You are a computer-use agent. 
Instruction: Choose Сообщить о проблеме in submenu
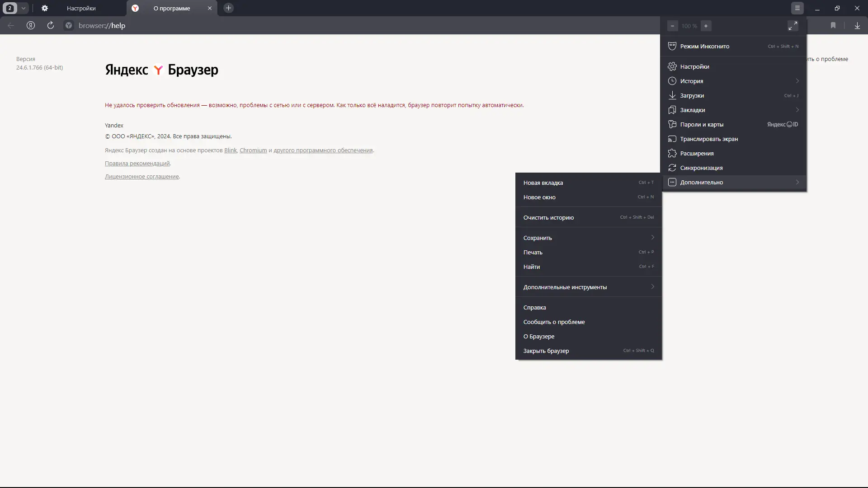pos(554,322)
